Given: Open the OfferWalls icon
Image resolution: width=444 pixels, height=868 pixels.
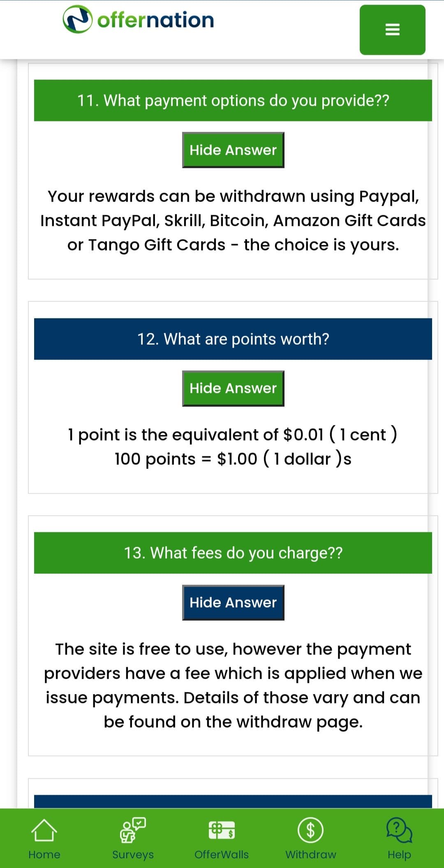Looking at the screenshot, I should tap(222, 830).
